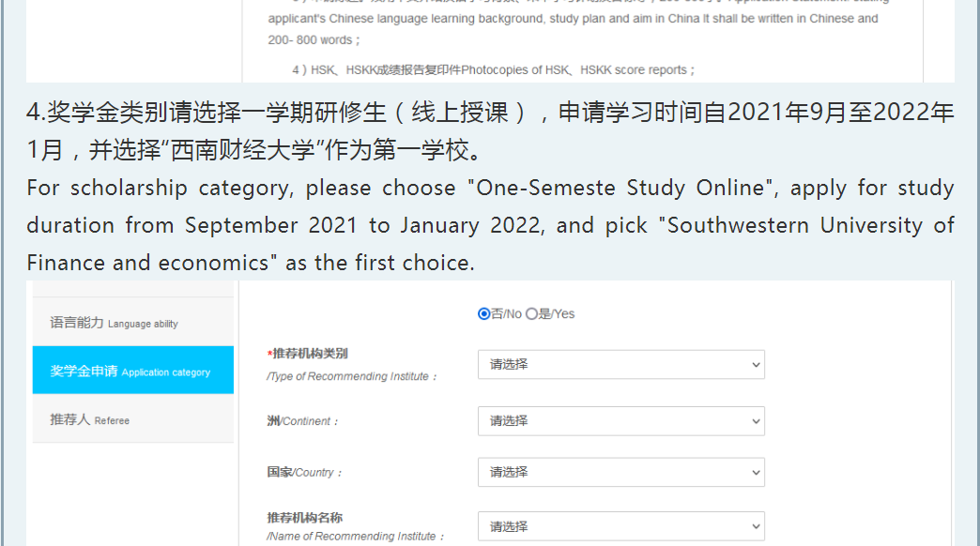The width and height of the screenshot is (980, 546).
Task: Click the "4.奖学金类别请选择一学期研修生" heading text
Action: click(x=207, y=114)
